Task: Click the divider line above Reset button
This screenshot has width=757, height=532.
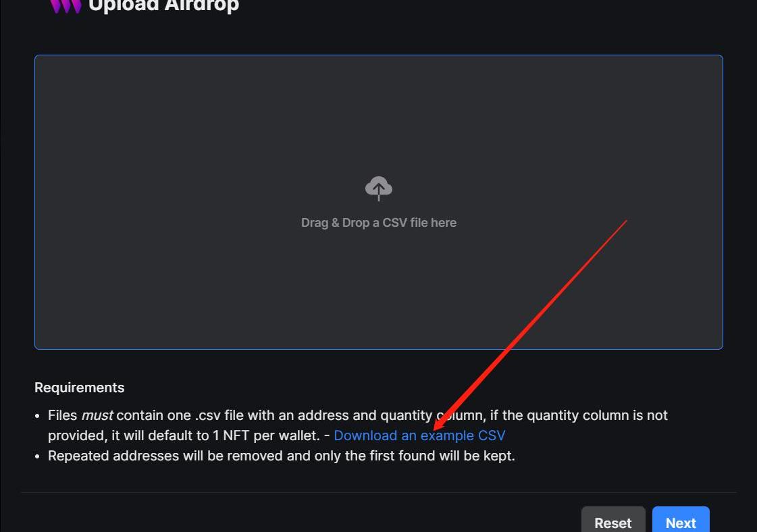Action: point(378,492)
